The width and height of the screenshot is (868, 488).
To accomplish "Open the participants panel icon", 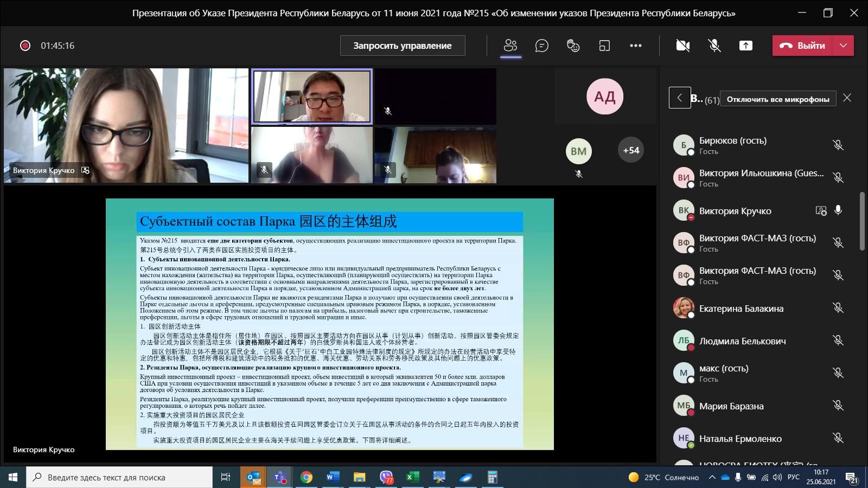I will (510, 46).
